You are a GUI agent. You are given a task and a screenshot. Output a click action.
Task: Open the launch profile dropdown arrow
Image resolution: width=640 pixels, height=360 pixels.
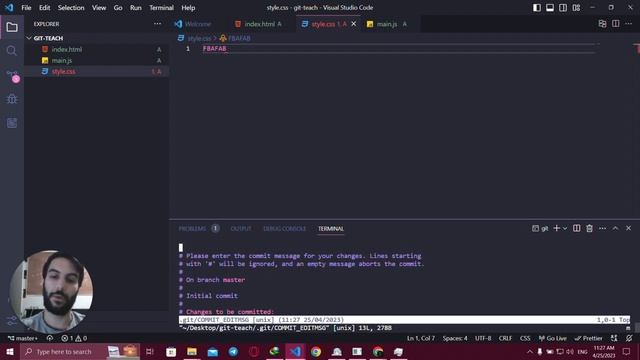pos(565,228)
